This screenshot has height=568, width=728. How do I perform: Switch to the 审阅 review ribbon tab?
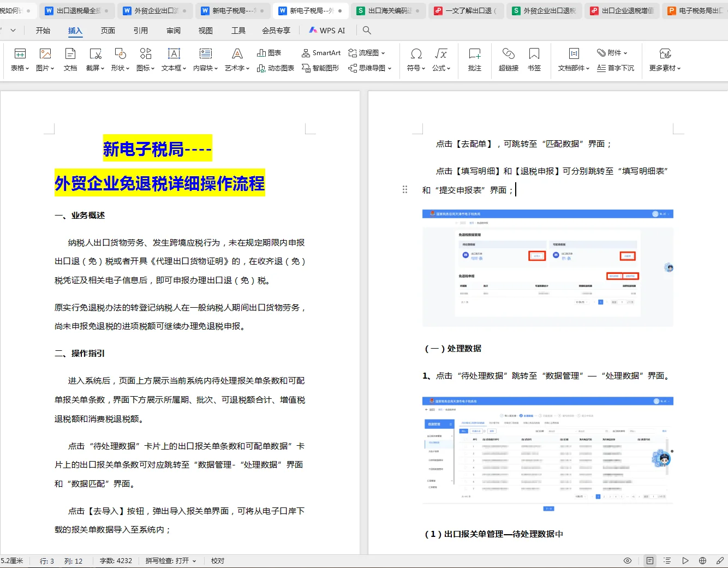point(173,31)
